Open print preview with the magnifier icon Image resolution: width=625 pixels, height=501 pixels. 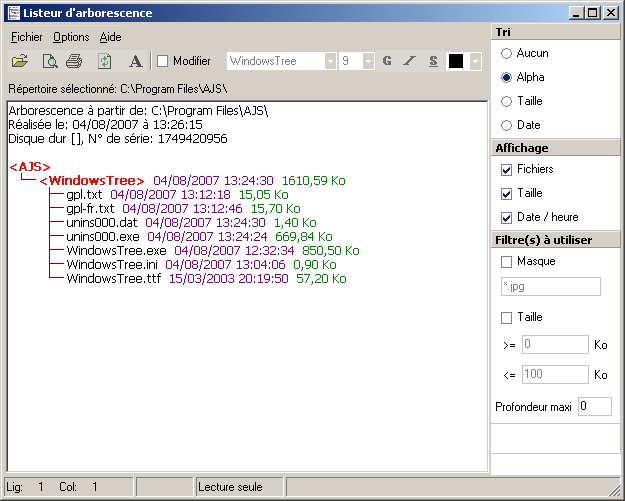[x=48, y=61]
